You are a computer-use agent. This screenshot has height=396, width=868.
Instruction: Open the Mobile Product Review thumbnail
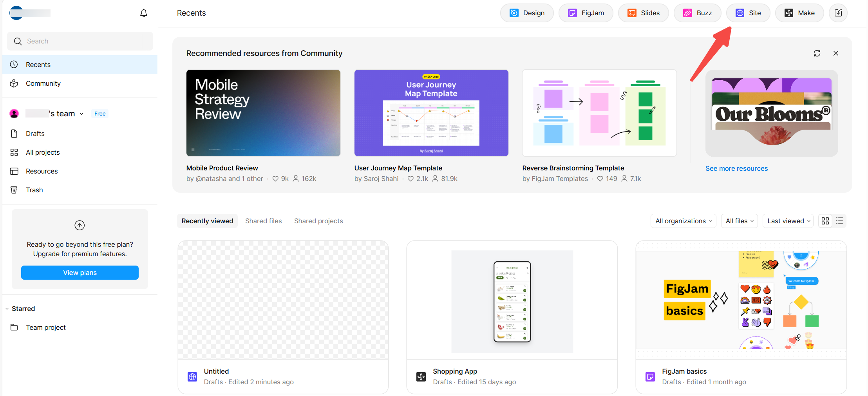(x=263, y=113)
